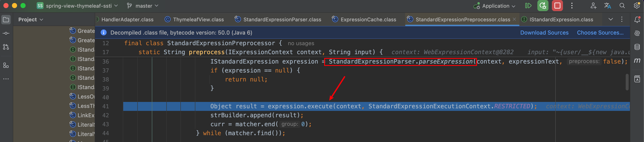Open the Project tool window folder icon
The height and width of the screenshot is (142, 644).
[x=6, y=19]
